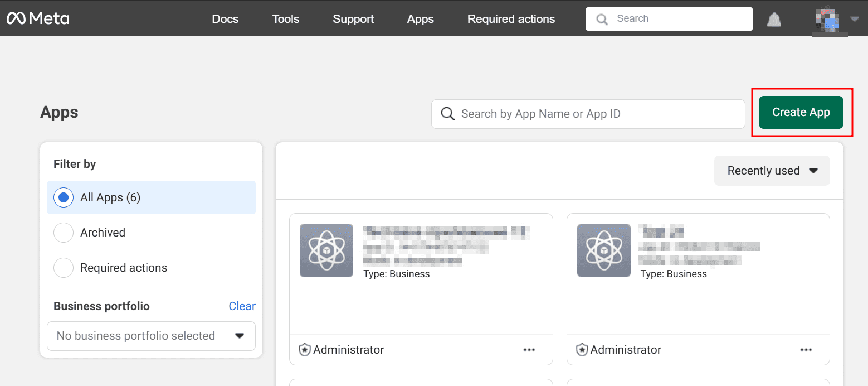Open the Tools menu
The width and height of the screenshot is (868, 386).
286,19
